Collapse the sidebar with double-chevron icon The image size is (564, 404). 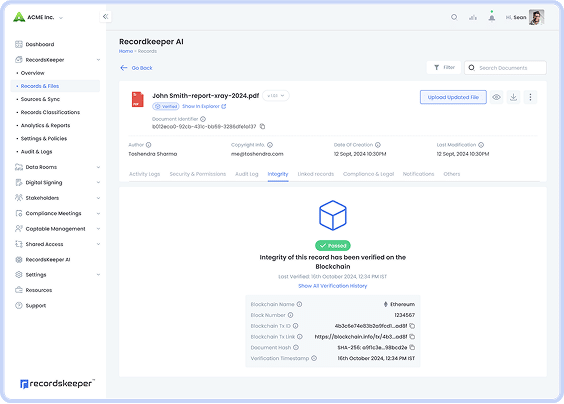[105, 17]
